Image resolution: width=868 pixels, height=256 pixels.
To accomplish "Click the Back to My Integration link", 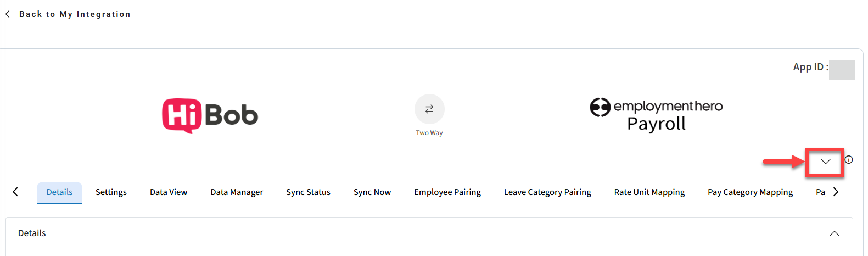I will click(x=75, y=14).
